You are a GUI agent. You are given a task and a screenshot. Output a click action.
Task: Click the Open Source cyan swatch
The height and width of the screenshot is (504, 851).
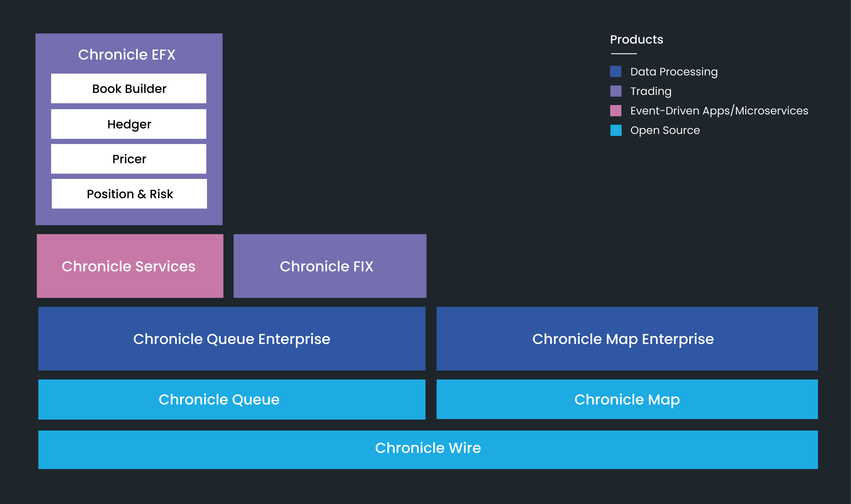click(x=616, y=130)
